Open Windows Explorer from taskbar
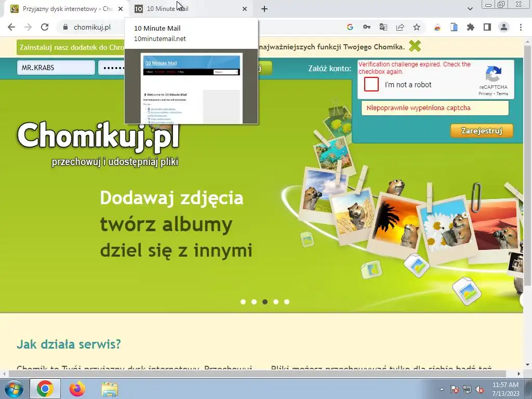Screen dimensions: 532x399 110,389
